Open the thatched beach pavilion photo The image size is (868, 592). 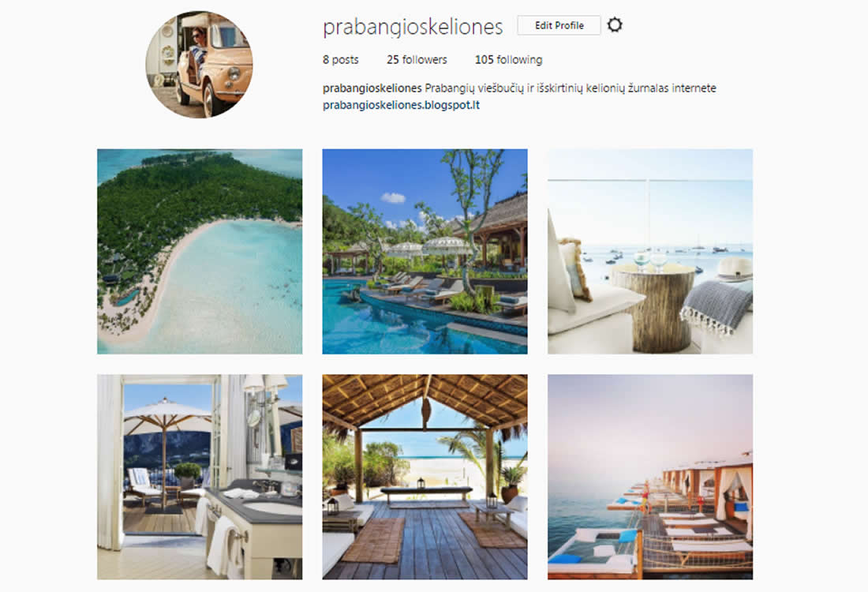pyautogui.click(x=425, y=477)
